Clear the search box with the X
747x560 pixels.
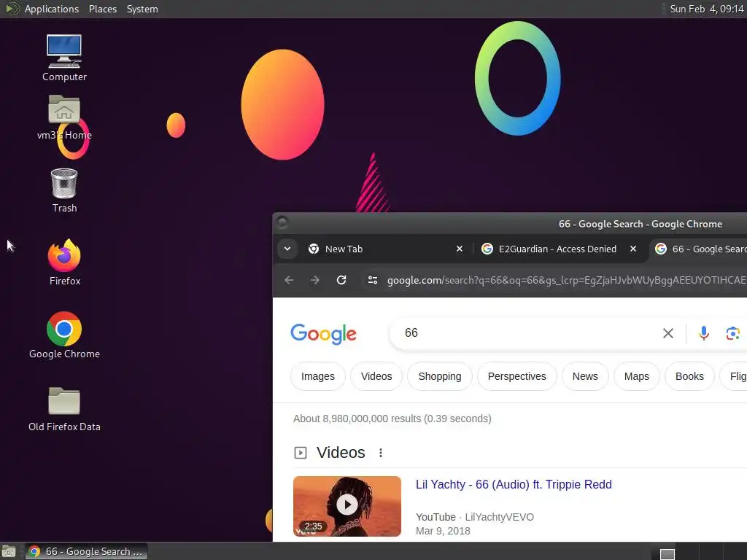tap(668, 333)
